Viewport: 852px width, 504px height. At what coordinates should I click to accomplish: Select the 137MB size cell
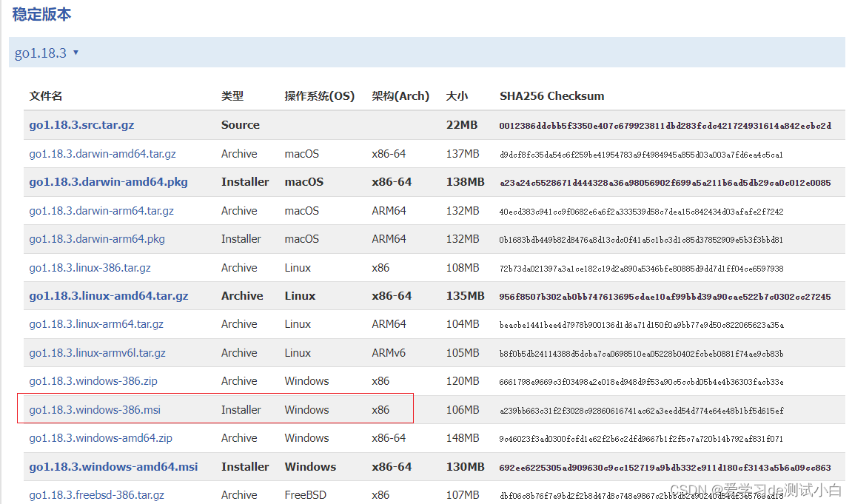pos(463,154)
